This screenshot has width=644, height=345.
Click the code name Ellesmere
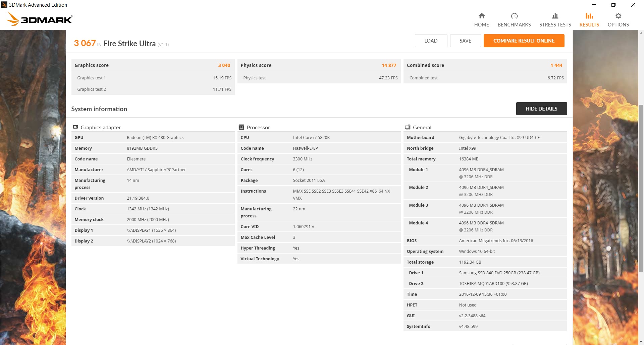tap(136, 159)
